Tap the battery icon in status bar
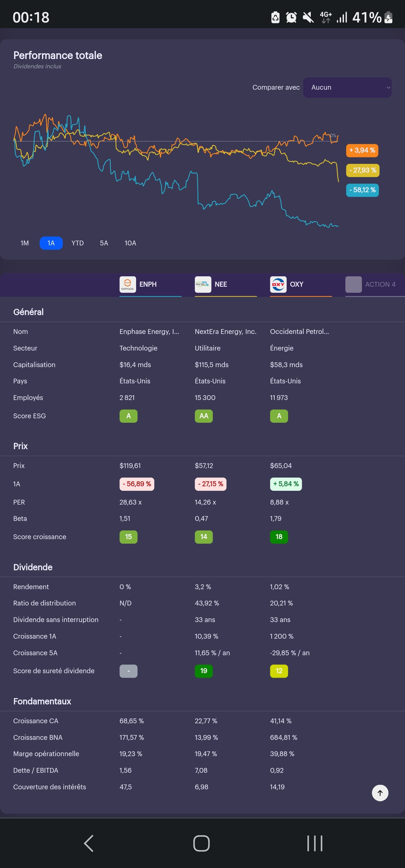The height and width of the screenshot is (868, 405). click(388, 17)
